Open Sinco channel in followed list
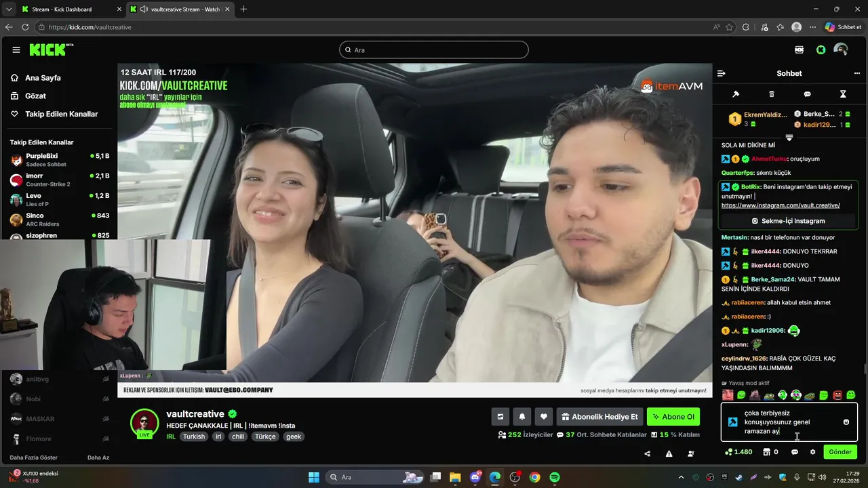868x488 pixels. coord(59,220)
